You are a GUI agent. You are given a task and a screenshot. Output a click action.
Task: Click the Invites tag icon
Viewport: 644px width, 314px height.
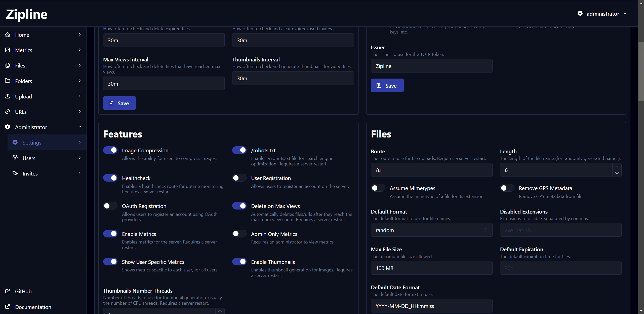tap(15, 173)
